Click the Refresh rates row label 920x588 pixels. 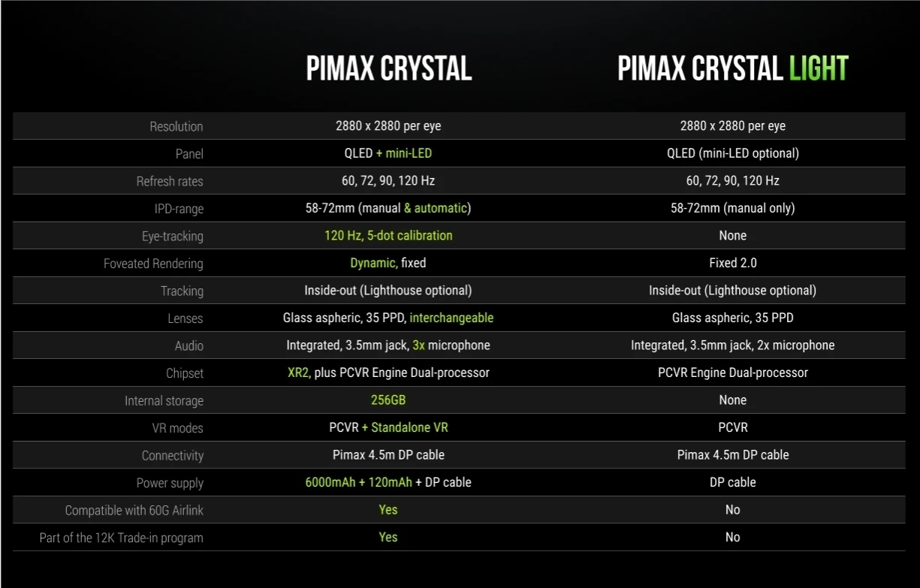tap(170, 181)
